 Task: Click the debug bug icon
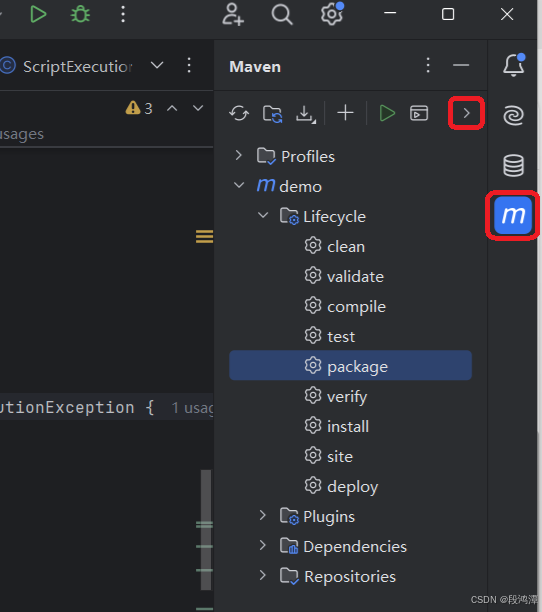coord(80,14)
